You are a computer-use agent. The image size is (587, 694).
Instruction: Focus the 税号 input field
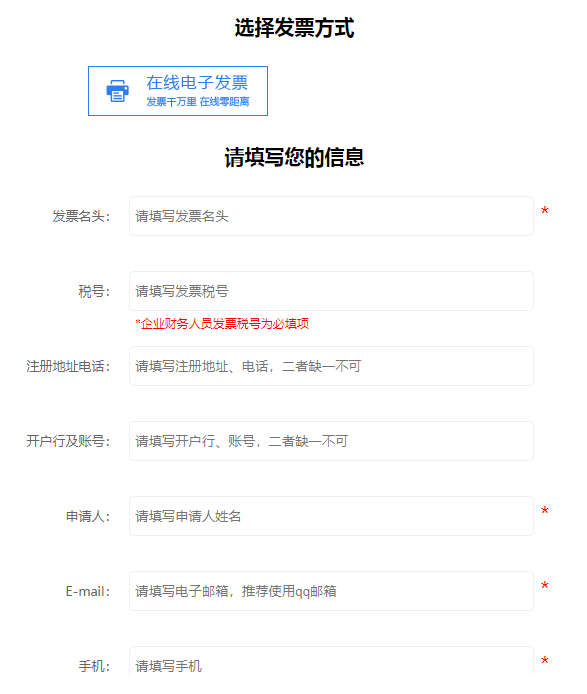[331, 291]
